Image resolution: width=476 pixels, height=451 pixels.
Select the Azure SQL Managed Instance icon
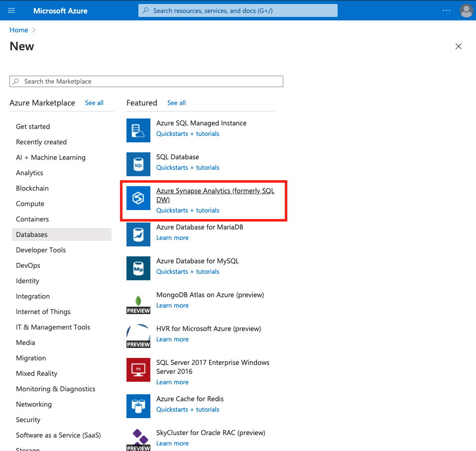click(138, 130)
